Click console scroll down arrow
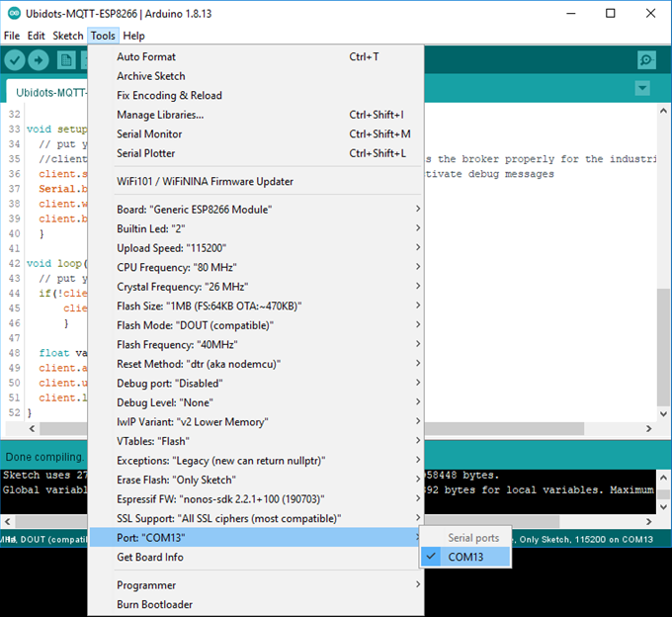 point(663,507)
